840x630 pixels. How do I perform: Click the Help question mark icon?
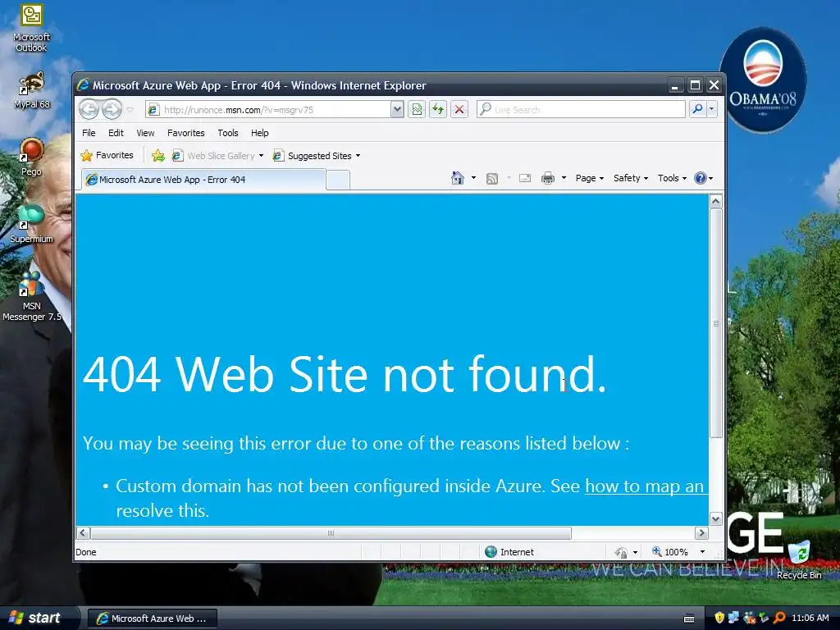pos(701,178)
